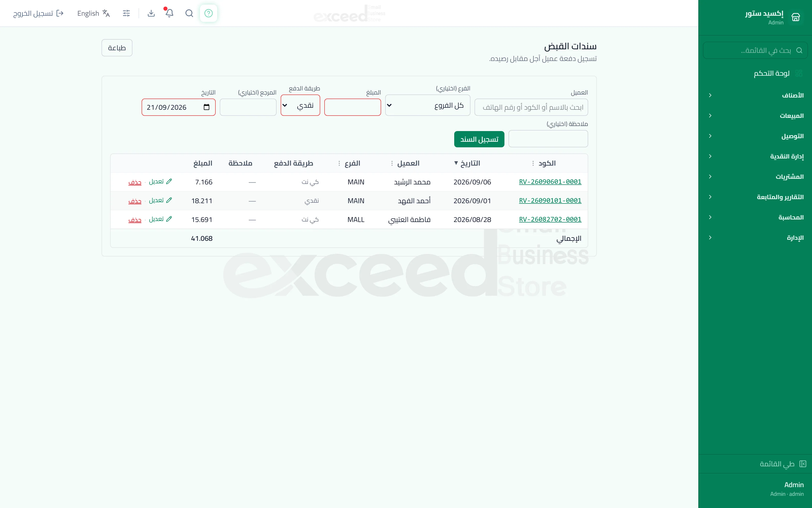The height and width of the screenshot is (508, 812).
Task: Click تسجيل السند green button
Action: [x=479, y=139]
